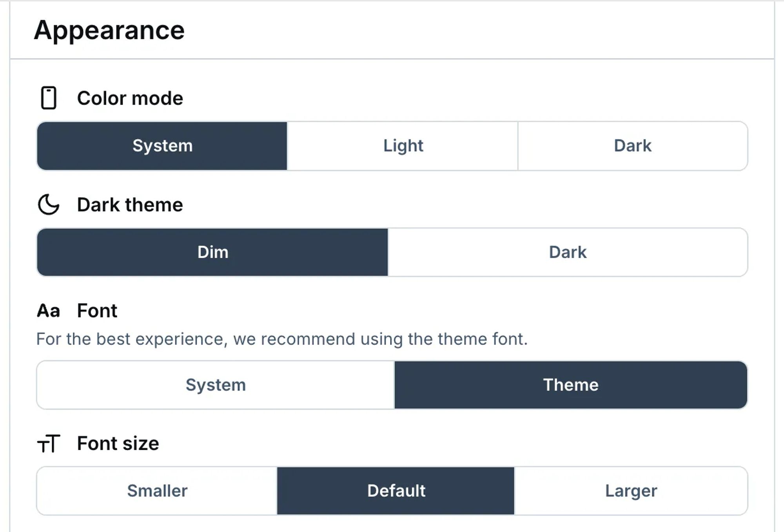Viewport: 784px width, 532px height.
Task: Click the phone/device Color mode icon
Action: (x=49, y=98)
